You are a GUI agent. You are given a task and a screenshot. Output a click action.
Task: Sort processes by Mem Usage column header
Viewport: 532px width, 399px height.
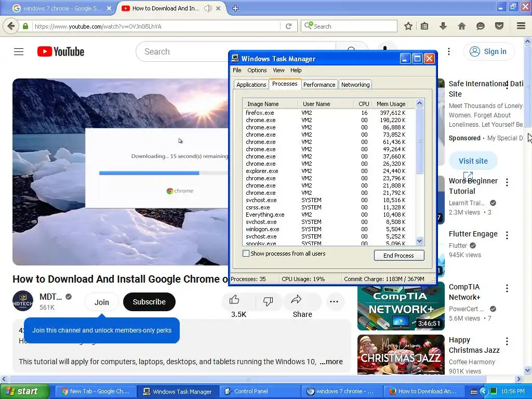[x=391, y=104]
